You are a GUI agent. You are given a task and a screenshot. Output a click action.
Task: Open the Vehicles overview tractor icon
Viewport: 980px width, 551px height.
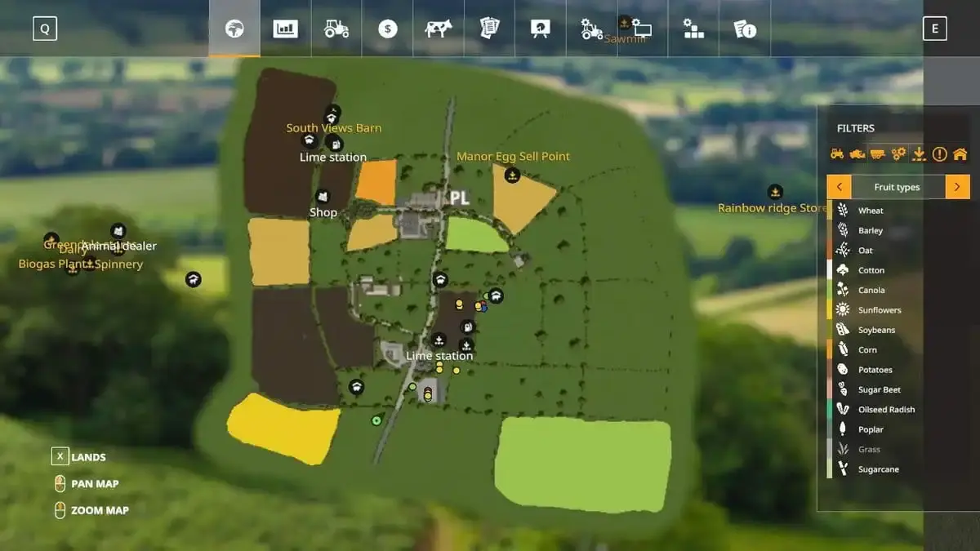[x=336, y=29]
